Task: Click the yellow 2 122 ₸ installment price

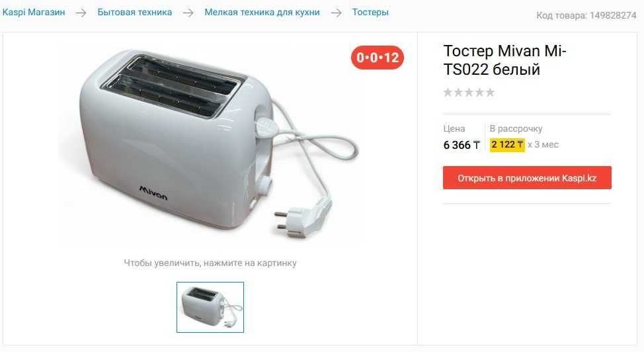Action: [x=507, y=145]
